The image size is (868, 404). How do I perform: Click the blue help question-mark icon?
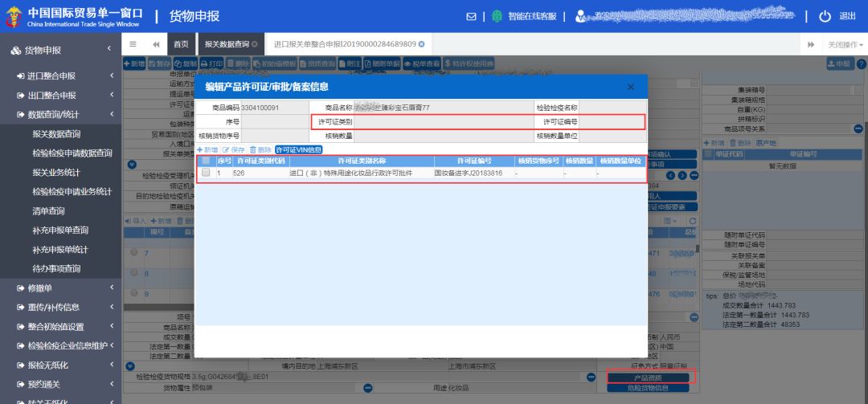tap(861, 64)
